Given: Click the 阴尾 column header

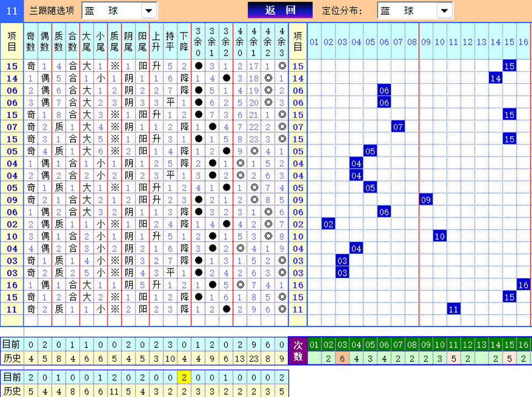Looking at the screenshot, I should 128,41.
